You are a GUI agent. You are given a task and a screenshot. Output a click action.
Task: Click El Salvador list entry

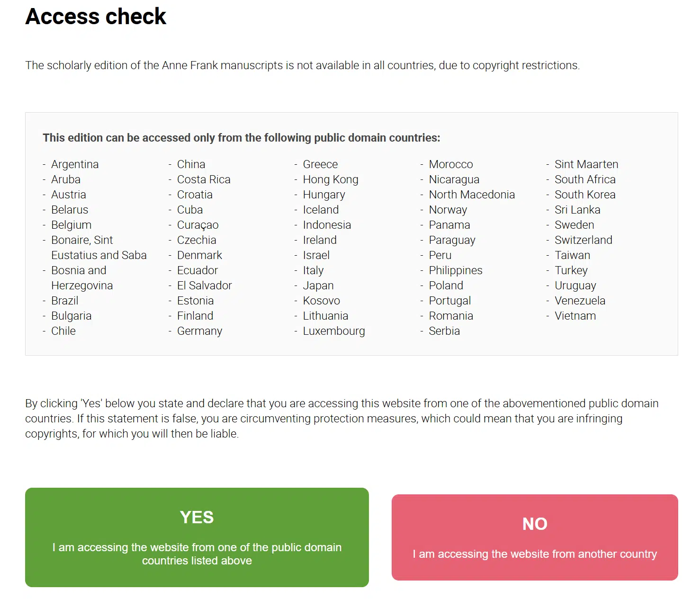205,286
